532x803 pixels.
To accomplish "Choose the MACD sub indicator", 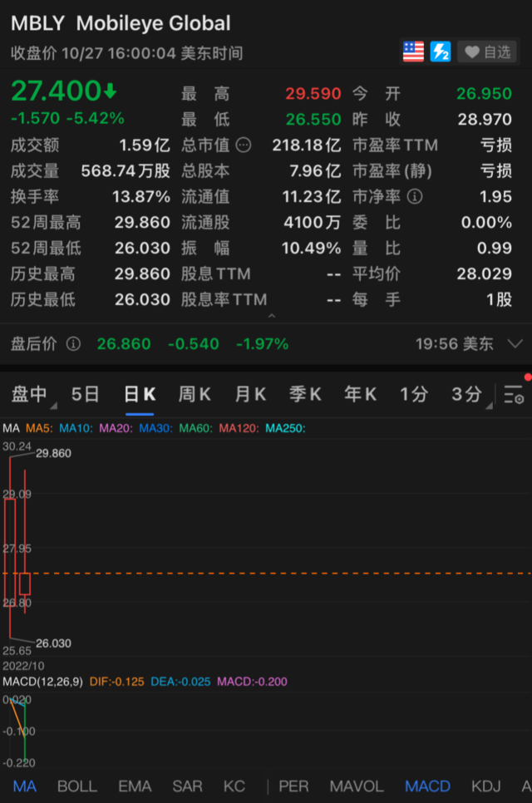I will (427, 786).
